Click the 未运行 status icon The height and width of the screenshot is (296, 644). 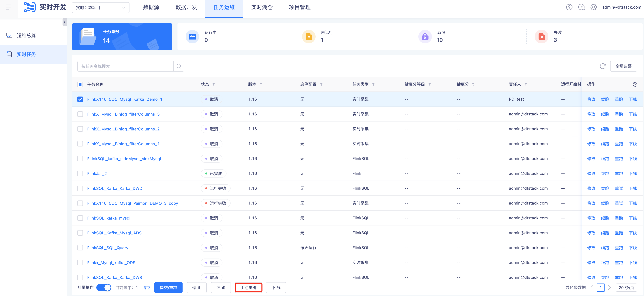[309, 37]
